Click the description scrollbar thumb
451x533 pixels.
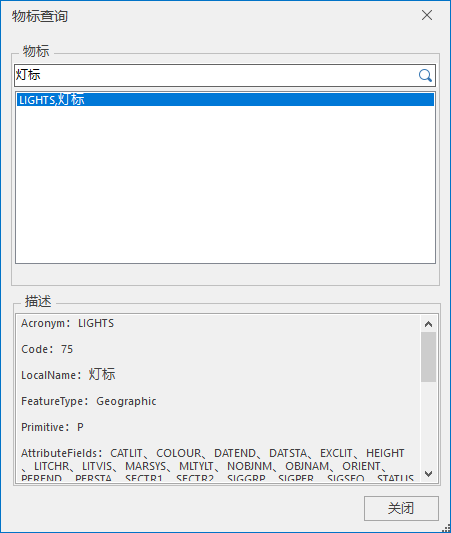(429, 357)
